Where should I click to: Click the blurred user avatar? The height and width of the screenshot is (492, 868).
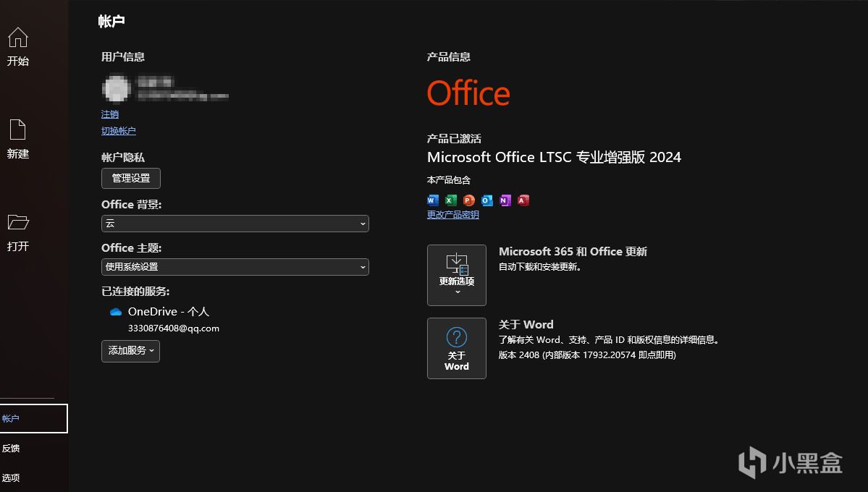117,88
